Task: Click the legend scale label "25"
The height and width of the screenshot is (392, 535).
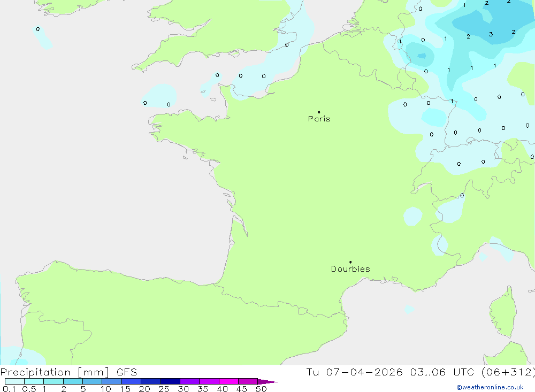Action: pos(164,389)
